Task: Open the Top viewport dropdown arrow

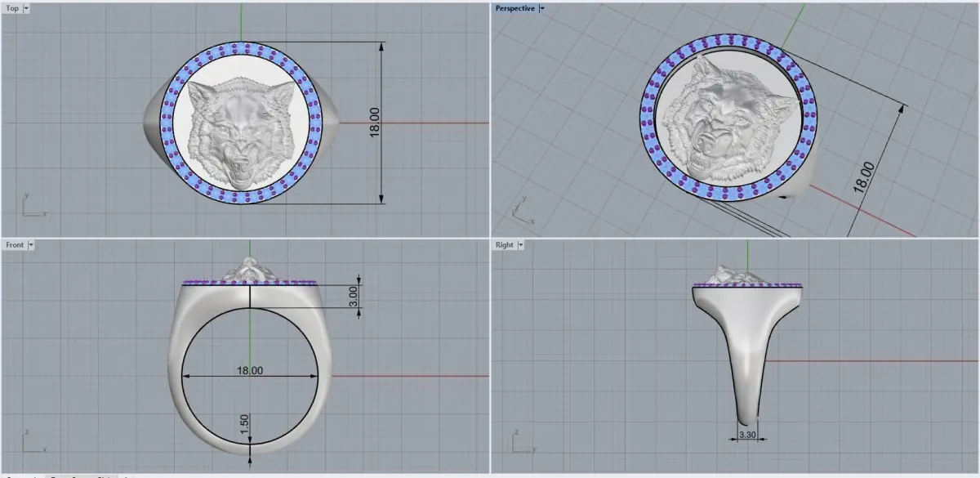Action: 27,8
